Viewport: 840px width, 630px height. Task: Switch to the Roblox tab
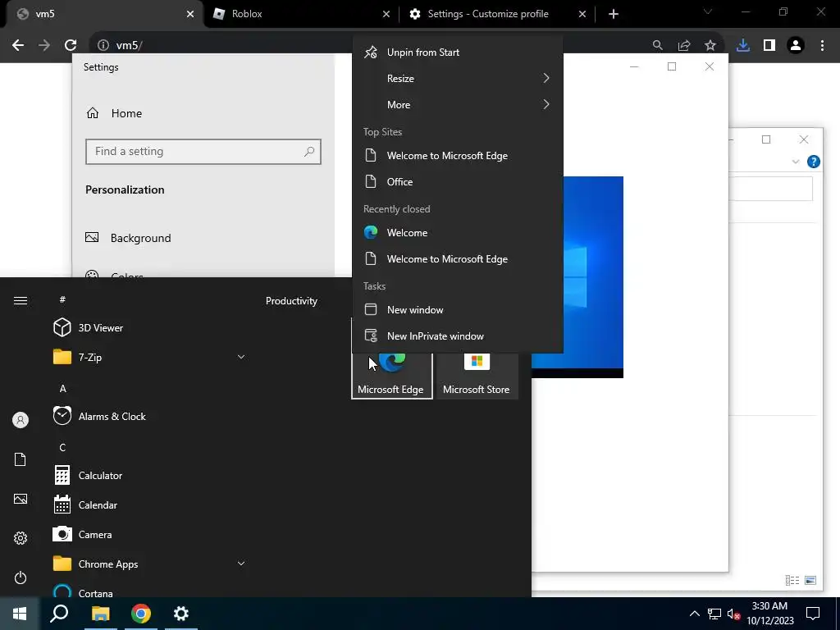pyautogui.click(x=302, y=14)
